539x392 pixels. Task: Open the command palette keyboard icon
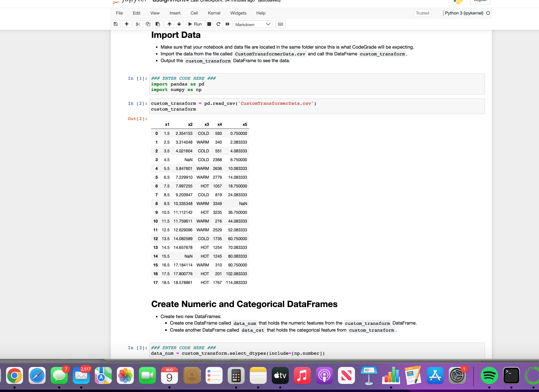coord(280,24)
